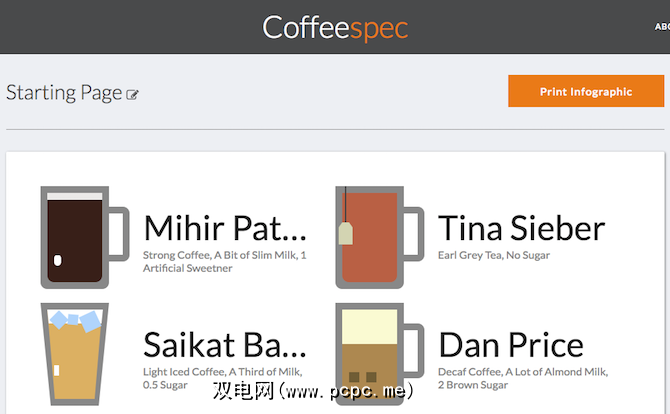This screenshot has height=414, width=670.
Task: Click the Starting Page title text
Action: 63,92
